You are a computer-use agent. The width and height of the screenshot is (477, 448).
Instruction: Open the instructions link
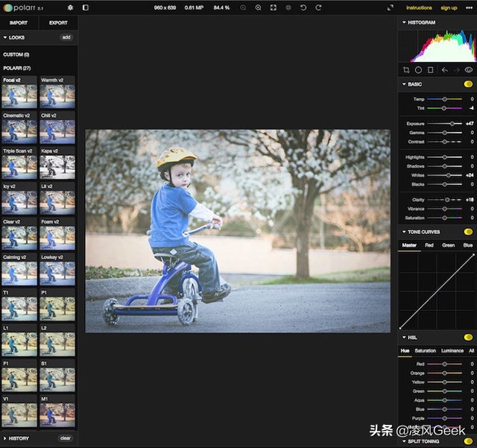pos(419,7)
